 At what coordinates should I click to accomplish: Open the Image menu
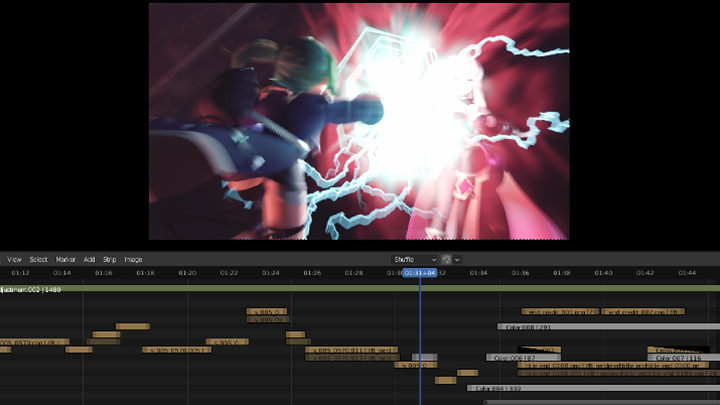click(x=133, y=259)
